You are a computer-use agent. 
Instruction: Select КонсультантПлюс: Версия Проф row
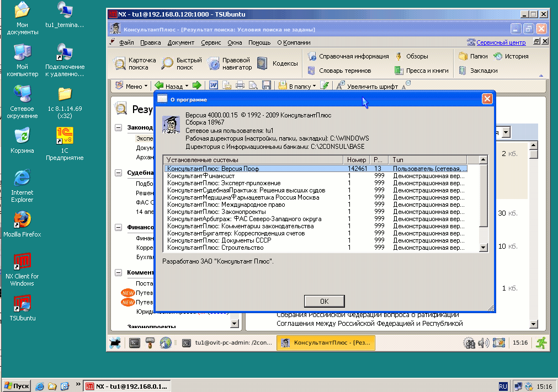316,169
